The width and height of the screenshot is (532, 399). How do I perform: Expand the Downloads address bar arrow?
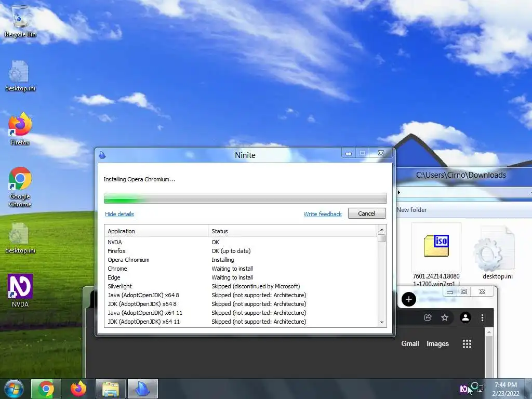click(399, 192)
